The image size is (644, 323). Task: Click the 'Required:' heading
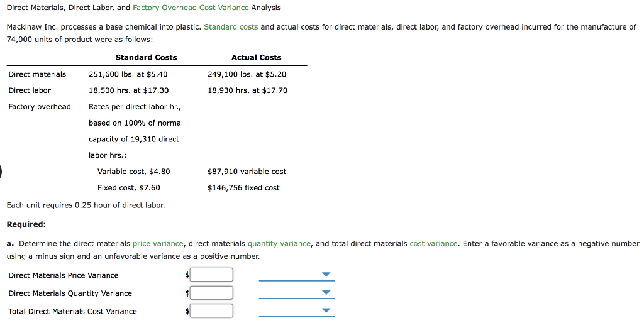coord(26,224)
